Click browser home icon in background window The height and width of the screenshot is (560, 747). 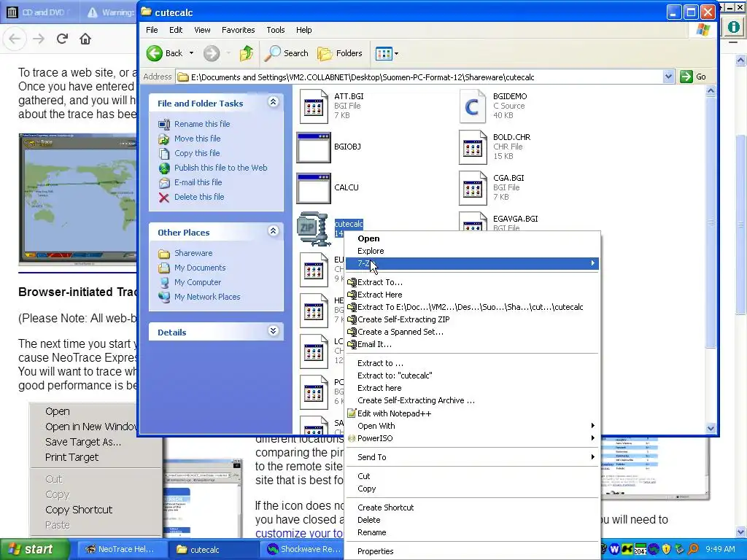click(85, 39)
